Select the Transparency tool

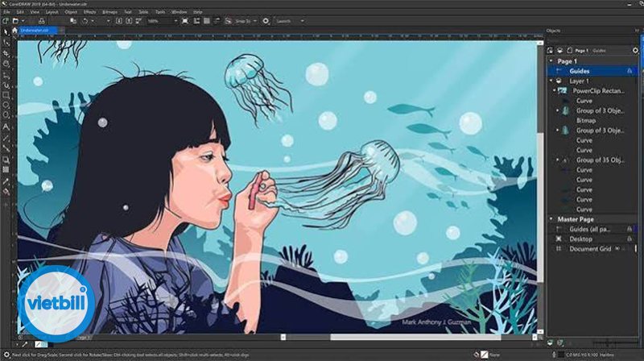[6, 170]
